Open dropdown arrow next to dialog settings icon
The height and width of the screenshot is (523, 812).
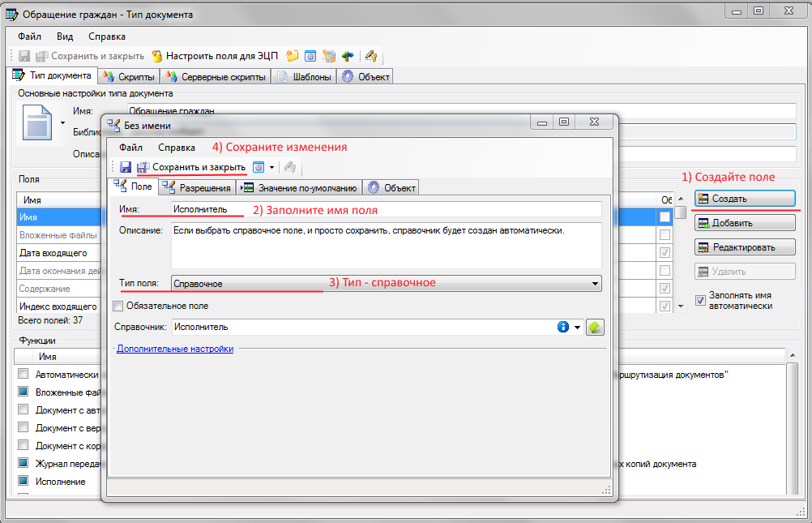[x=272, y=167]
